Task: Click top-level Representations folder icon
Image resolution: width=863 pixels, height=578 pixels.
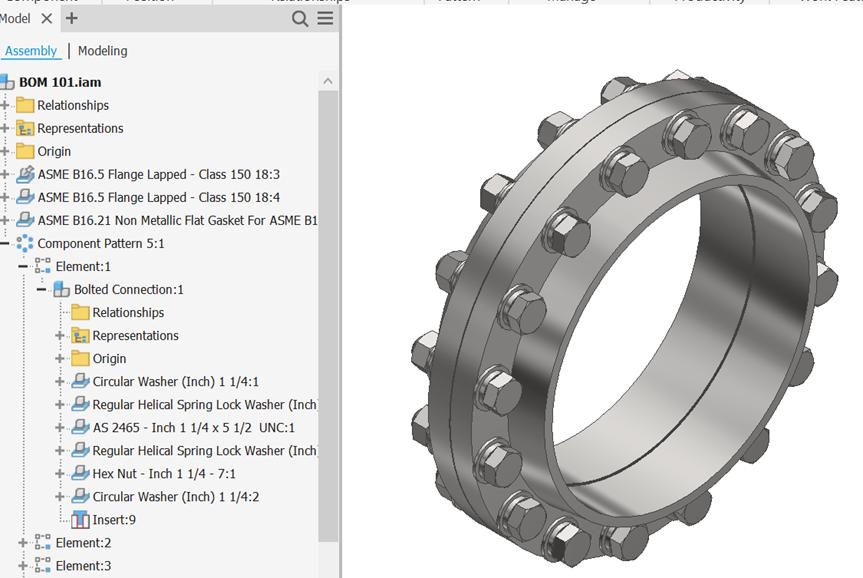Action: (25, 128)
